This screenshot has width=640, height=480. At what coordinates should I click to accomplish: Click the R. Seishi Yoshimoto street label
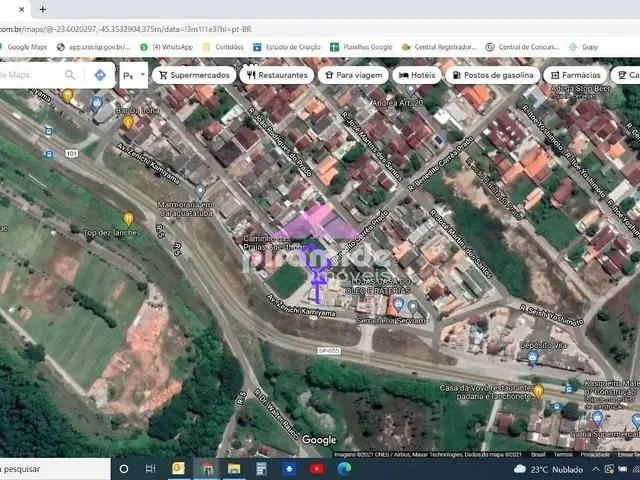[551, 316]
